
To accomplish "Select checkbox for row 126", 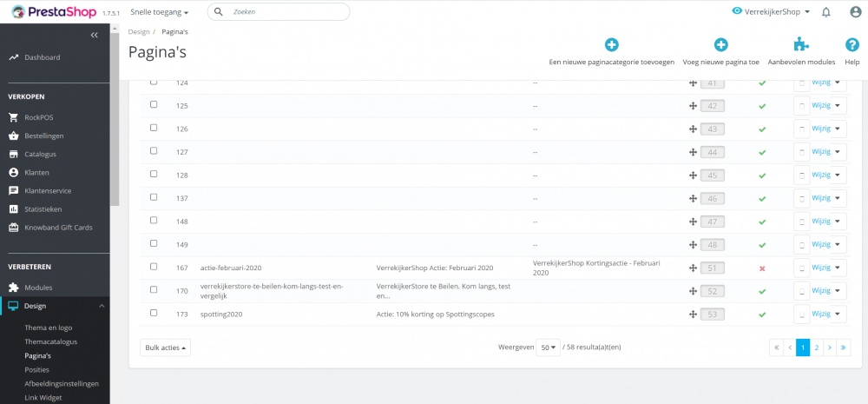I will [x=154, y=128].
